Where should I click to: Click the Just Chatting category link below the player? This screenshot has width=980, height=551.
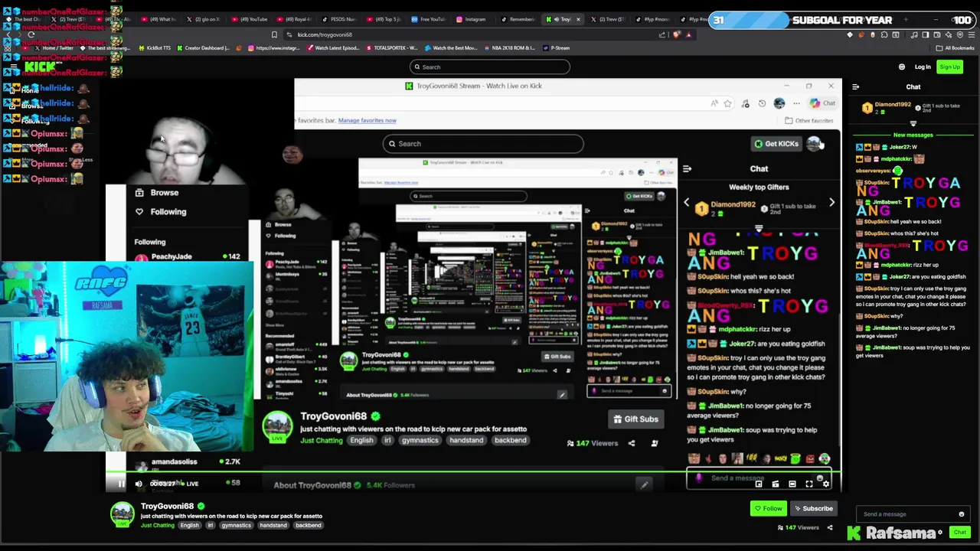157,525
